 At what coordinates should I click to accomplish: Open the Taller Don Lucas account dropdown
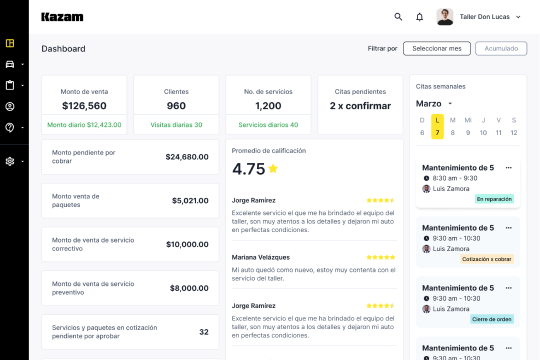tap(518, 17)
